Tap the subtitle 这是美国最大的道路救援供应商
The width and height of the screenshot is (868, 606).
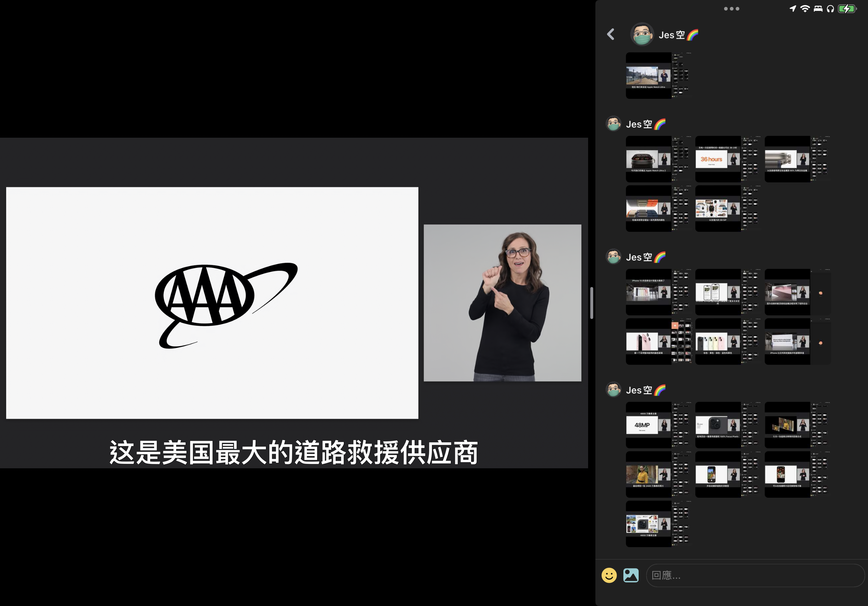pyautogui.click(x=294, y=452)
